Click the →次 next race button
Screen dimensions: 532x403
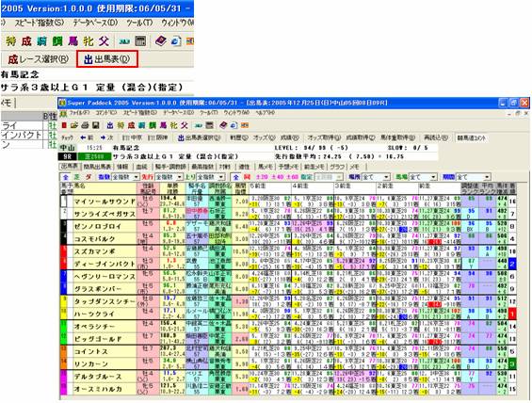coord(106,138)
